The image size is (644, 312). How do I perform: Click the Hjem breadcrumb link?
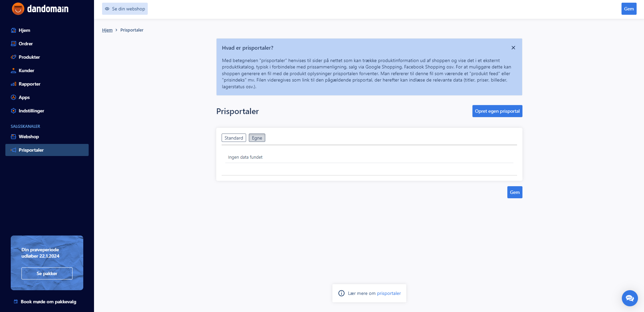click(x=107, y=30)
